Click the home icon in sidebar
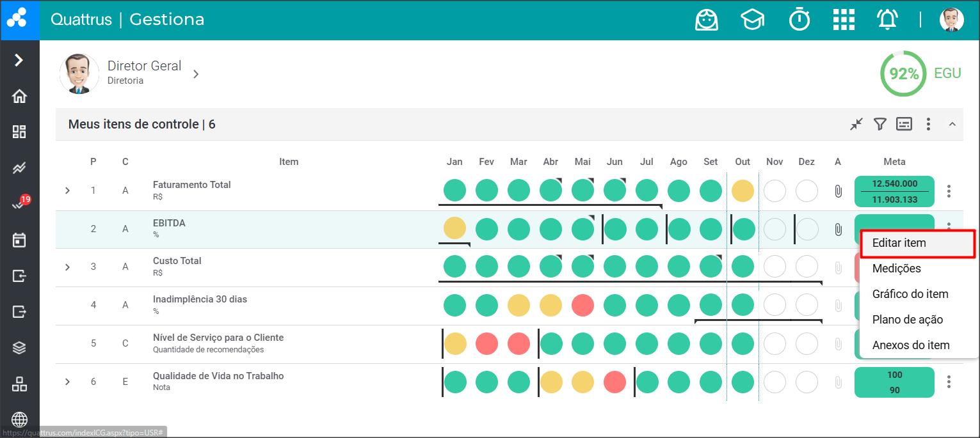Viewport: 980px width, 438px height. pyautogui.click(x=20, y=97)
